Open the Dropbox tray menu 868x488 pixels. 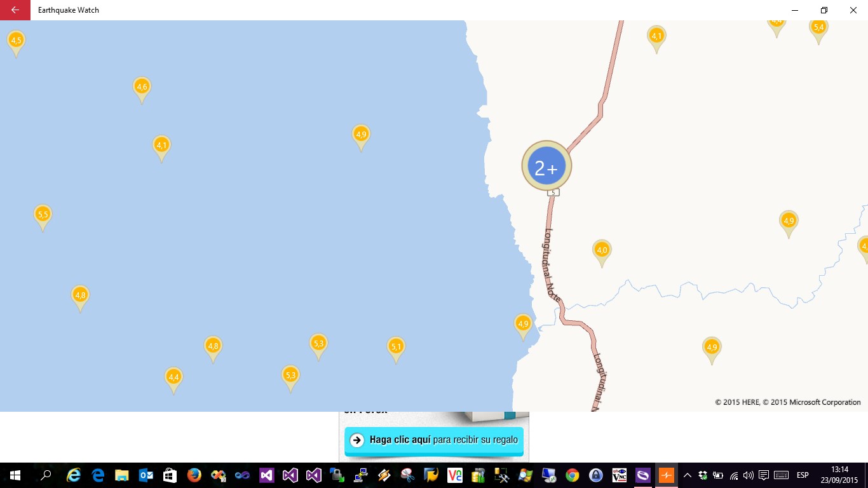pyautogui.click(x=703, y=475)
